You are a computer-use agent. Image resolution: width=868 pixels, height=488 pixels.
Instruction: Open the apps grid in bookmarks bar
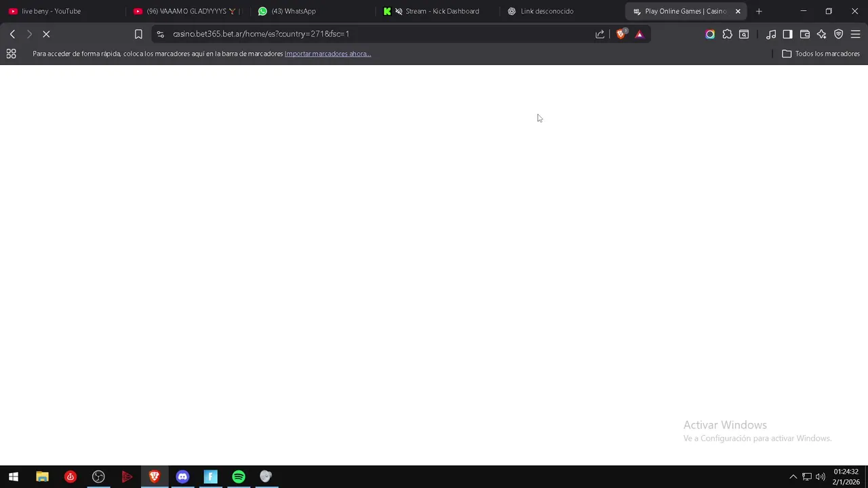pyautogui.click(x=11, y=54)
